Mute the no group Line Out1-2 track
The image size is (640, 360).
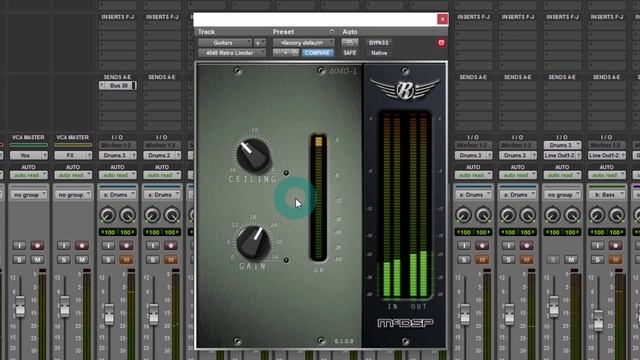[x=571, y=260]
